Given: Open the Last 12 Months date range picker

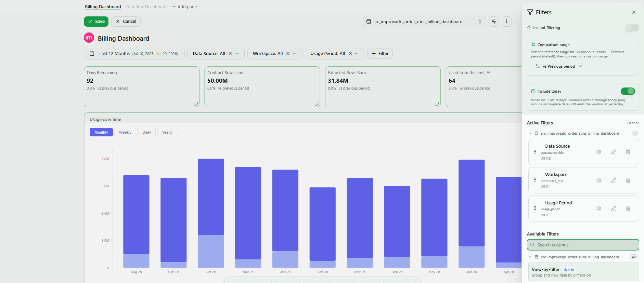Looking at the screenshot, I should pos(134,54).
